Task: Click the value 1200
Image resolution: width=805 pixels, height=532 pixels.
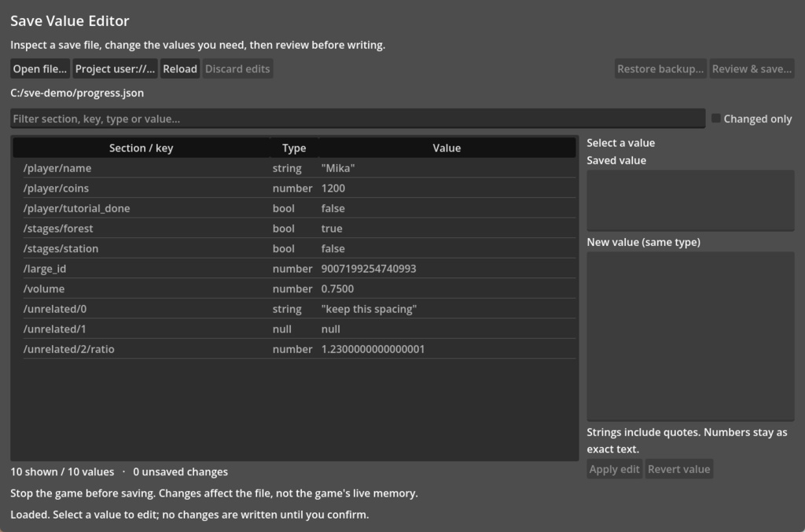Action: pyautogui.click(x=333, y=189)
